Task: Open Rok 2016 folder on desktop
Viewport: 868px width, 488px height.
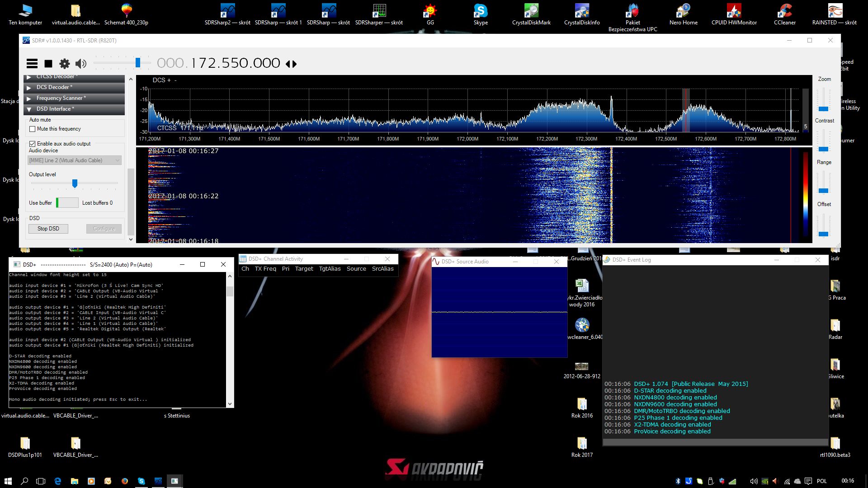Action: (582, 408)
